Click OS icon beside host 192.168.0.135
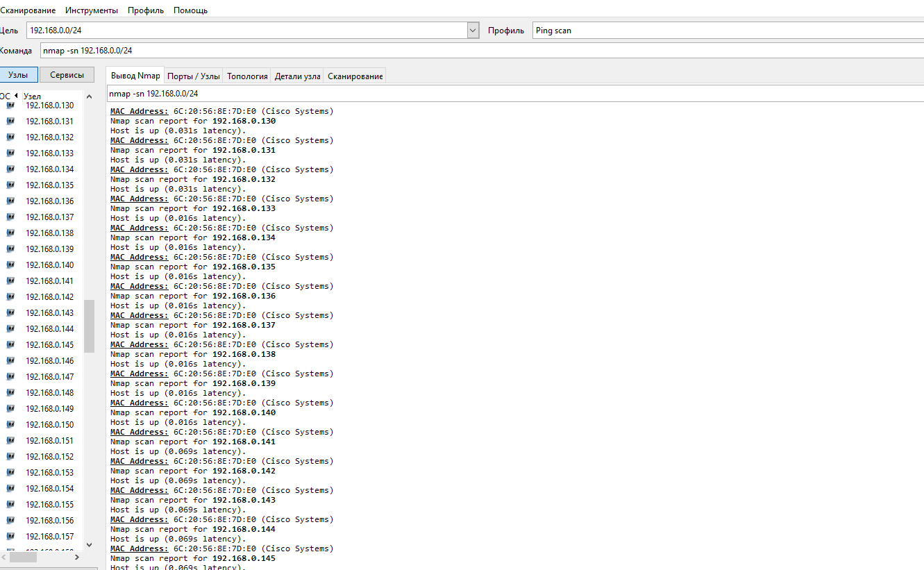The width and height of the screenshot is (924, 570). click(10, 185)
